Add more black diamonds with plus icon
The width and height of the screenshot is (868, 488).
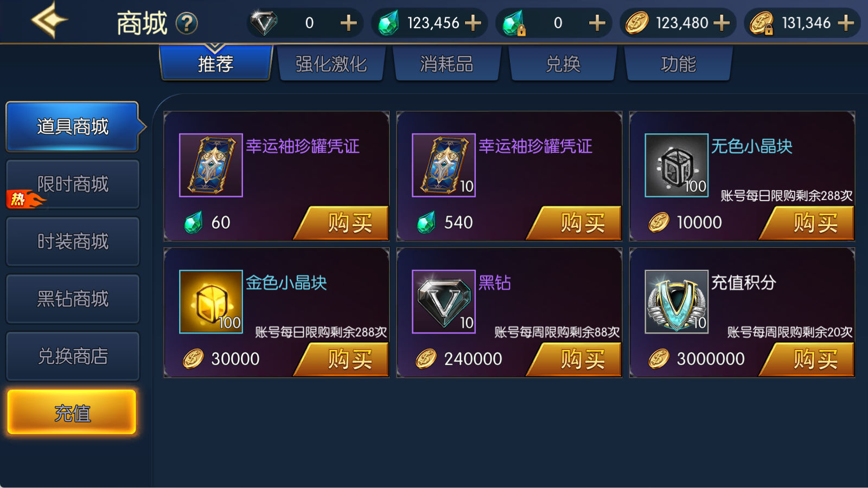pyautogui.click(x=348, y=23)
